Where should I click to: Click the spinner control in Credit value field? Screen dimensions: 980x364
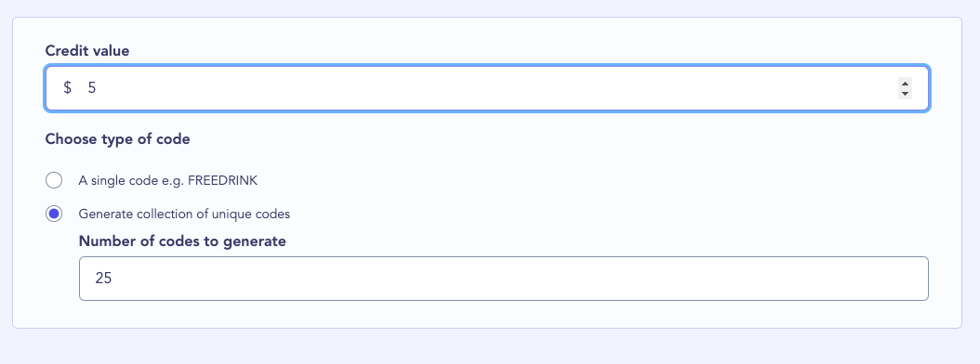[x=905, y=88]
